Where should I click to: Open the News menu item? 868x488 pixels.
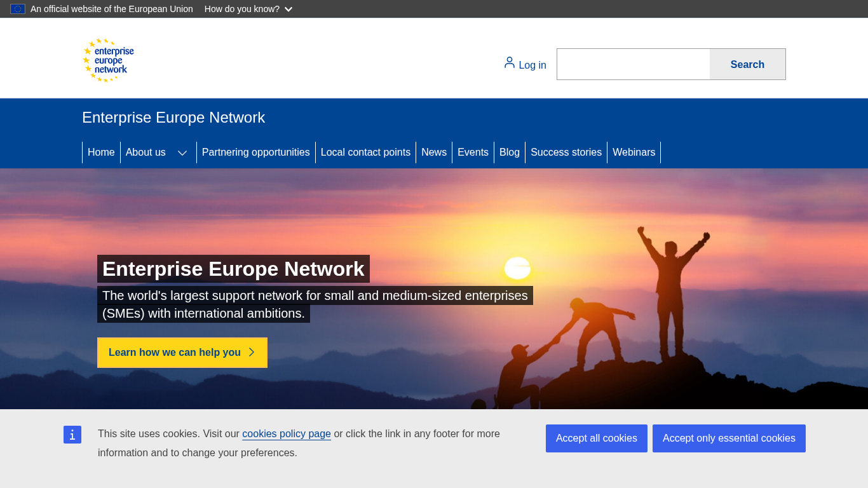tap(434, 152)
